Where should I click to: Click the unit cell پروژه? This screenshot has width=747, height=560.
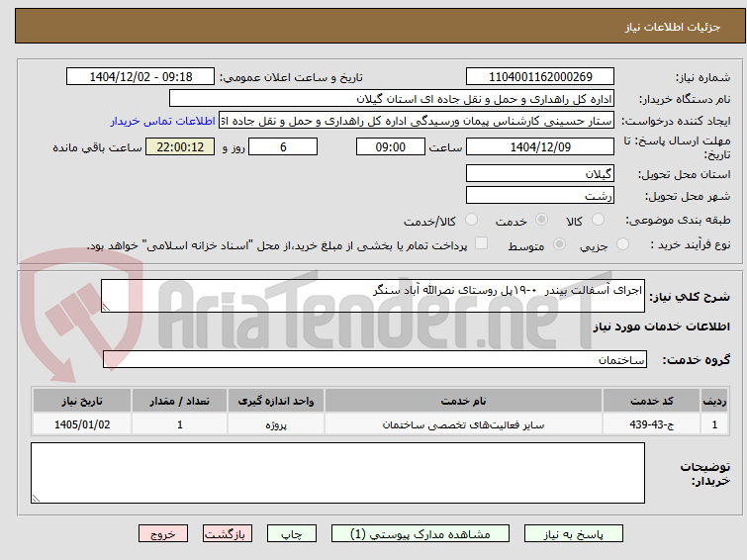click(276, 424)
